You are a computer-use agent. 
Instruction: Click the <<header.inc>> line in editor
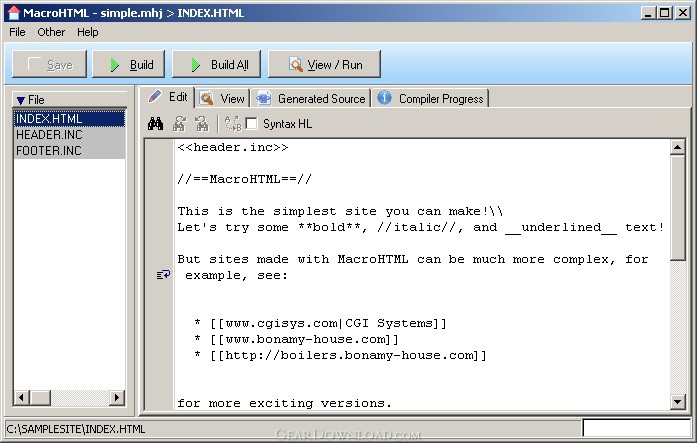point(232,147)
